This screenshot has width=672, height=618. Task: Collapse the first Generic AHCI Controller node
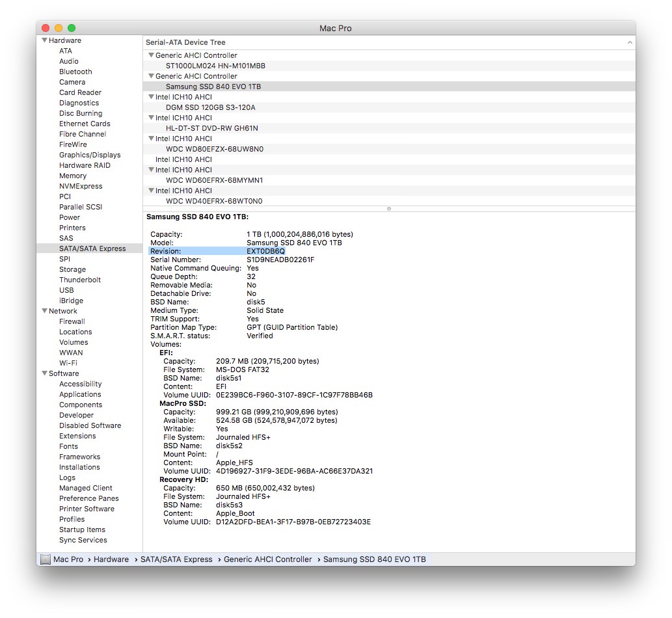pos(151,55)
